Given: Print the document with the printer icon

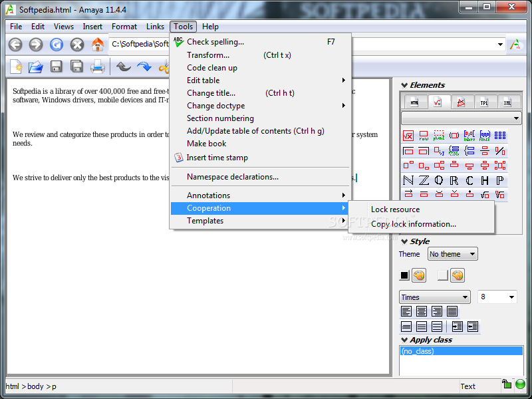Looking at the screenshot, I should [98, 66].
